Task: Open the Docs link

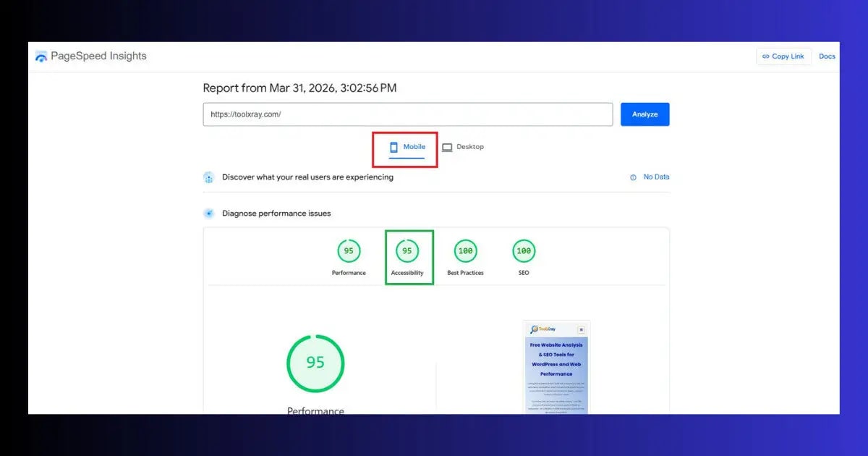Action: pos(827,56)
